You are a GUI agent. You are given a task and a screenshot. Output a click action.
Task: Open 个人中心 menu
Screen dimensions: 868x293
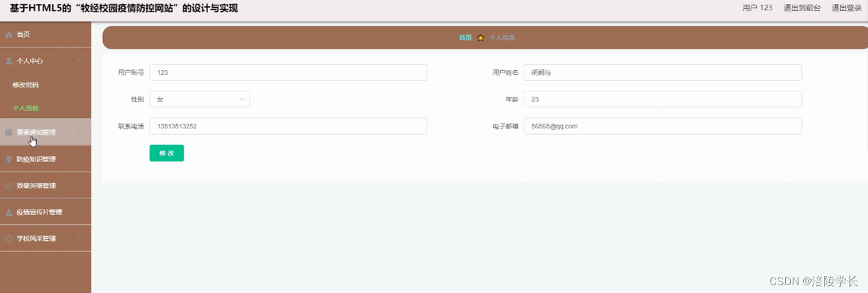[45, 61]
